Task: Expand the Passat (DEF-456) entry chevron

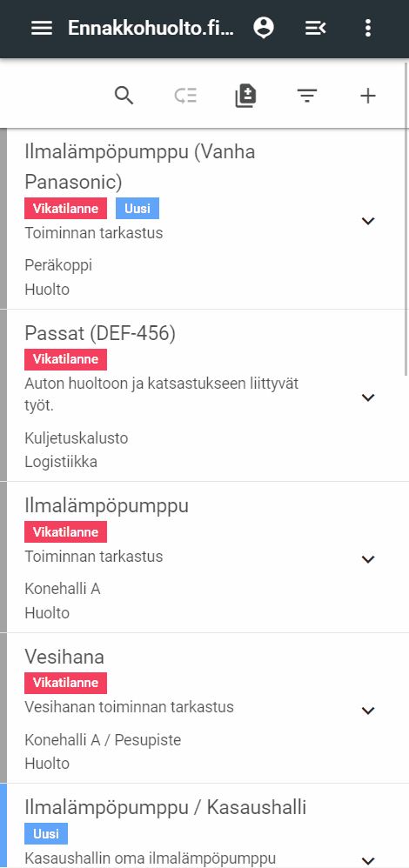Action: pos(368,397)
